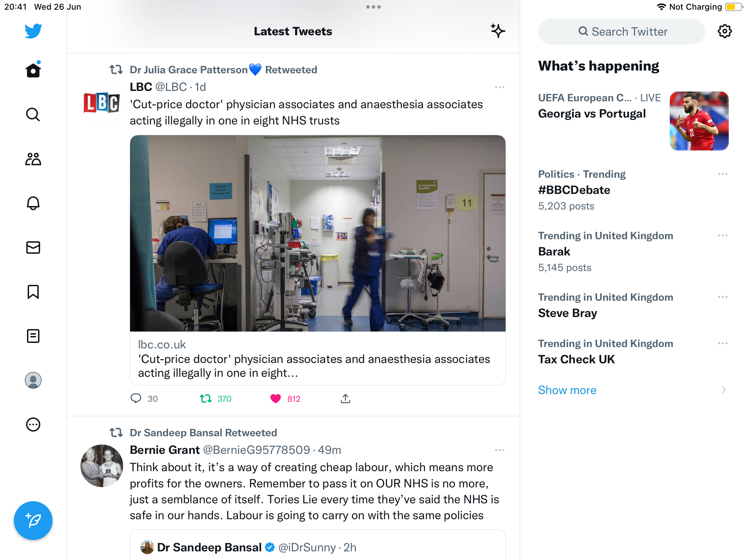Compose a new tweet

pos(33,521)
